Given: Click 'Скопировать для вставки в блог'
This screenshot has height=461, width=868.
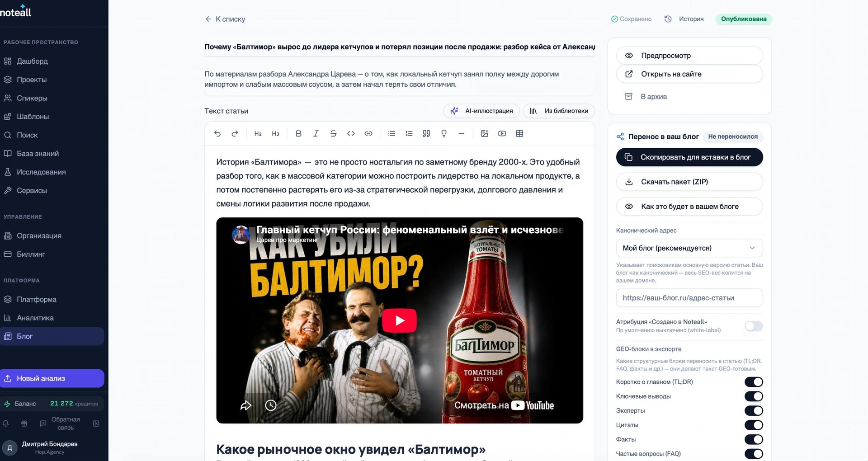Looking at the screenshot, I should click(689, 157).
